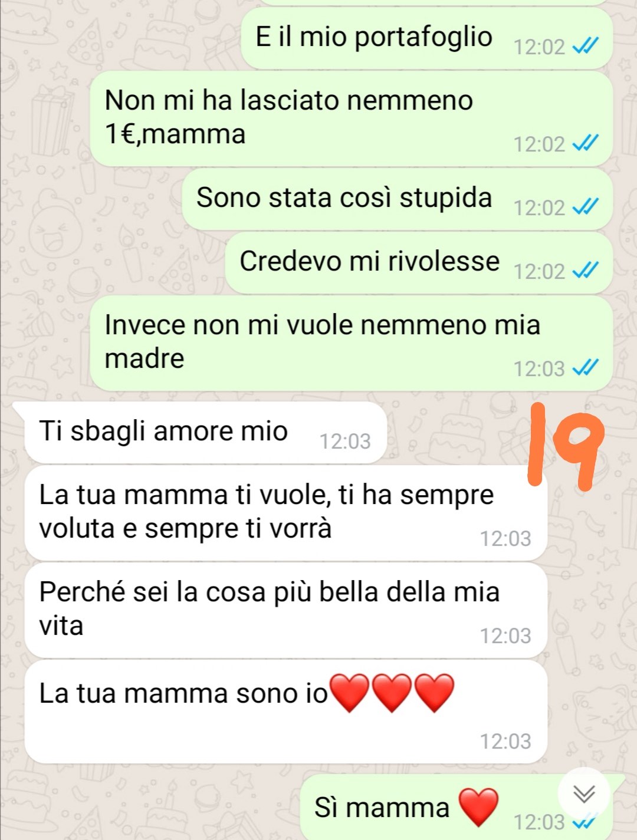
Task: Select the 'E il mio portafoglio' bubble
Action: click(427, 38)
